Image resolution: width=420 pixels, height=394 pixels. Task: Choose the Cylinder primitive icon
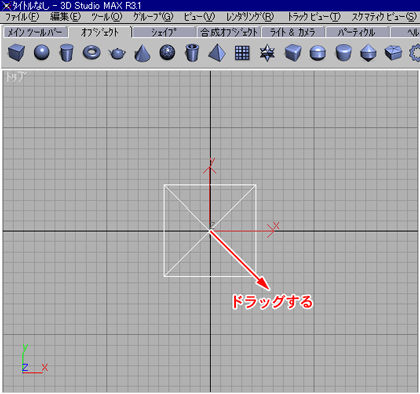(x=67, y=53)
